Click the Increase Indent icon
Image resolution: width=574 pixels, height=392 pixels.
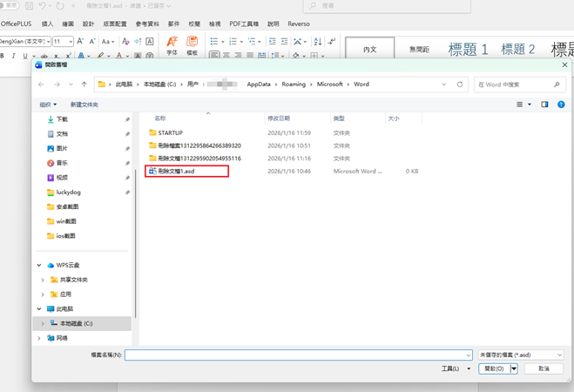285,41
